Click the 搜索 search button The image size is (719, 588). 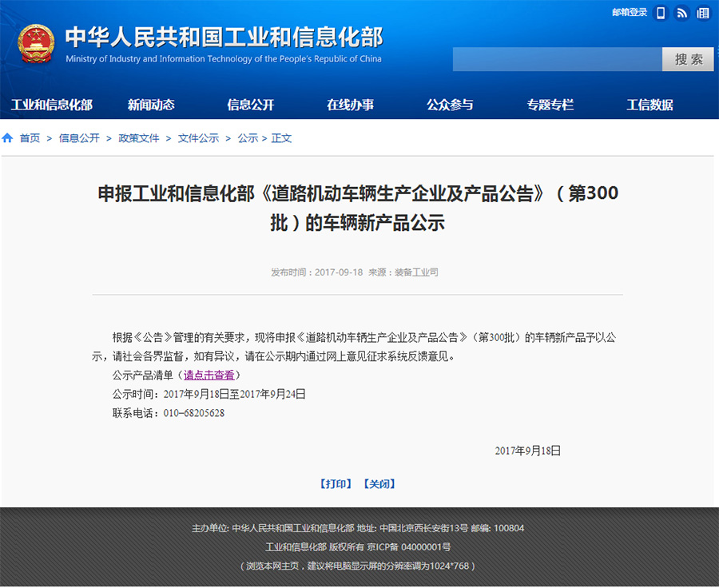pyautogui.click(x=688, y=59)
